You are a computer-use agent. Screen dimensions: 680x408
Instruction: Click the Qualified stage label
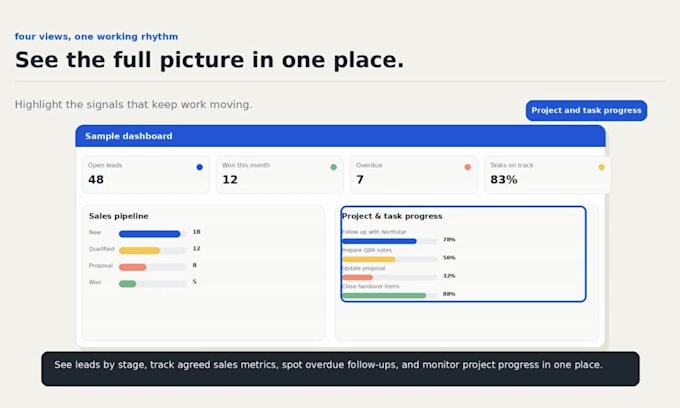point(101,249)
